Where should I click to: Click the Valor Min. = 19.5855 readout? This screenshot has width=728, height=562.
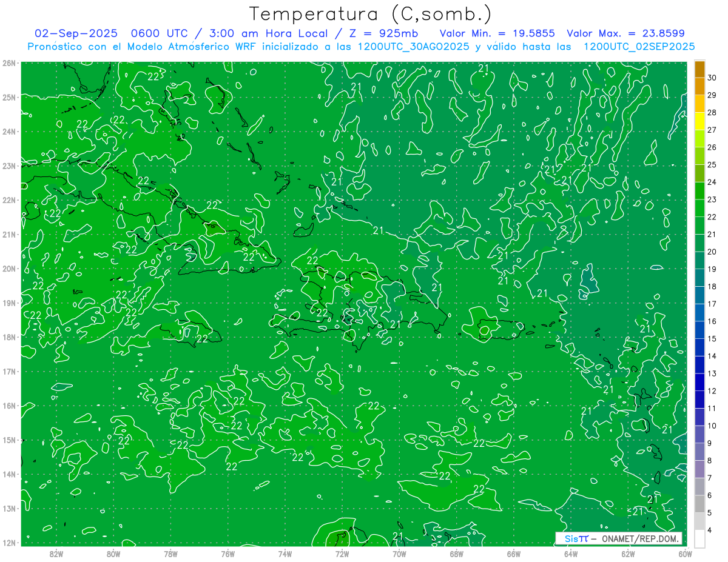coord(497,33)
